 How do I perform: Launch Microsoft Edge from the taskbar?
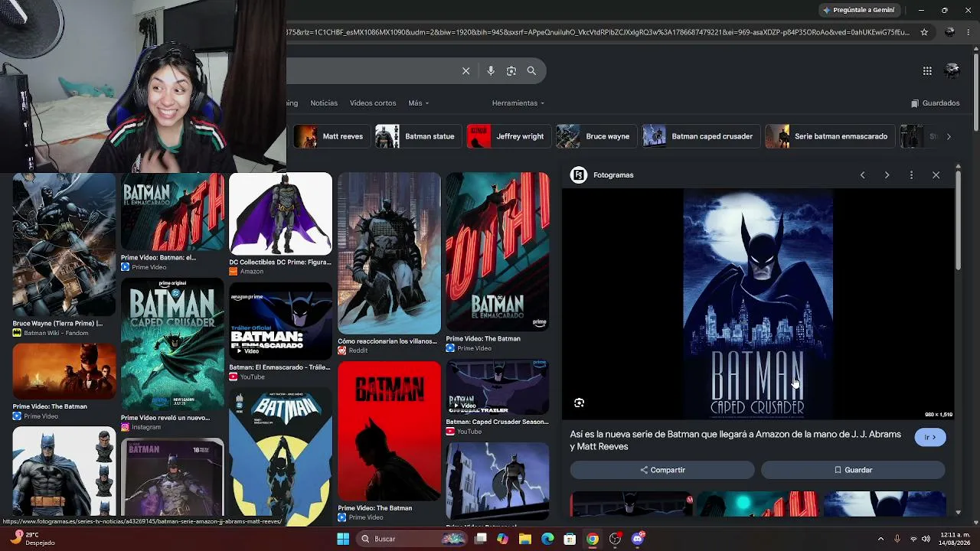547,539
